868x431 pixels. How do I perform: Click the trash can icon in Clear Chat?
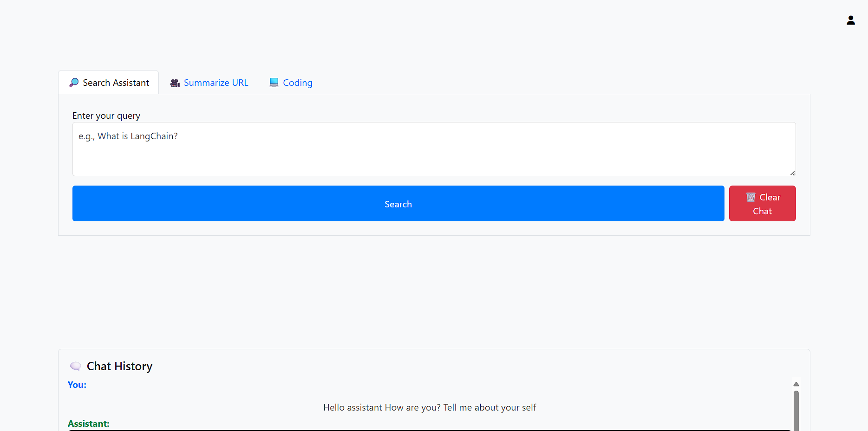[x=751, y=197]
